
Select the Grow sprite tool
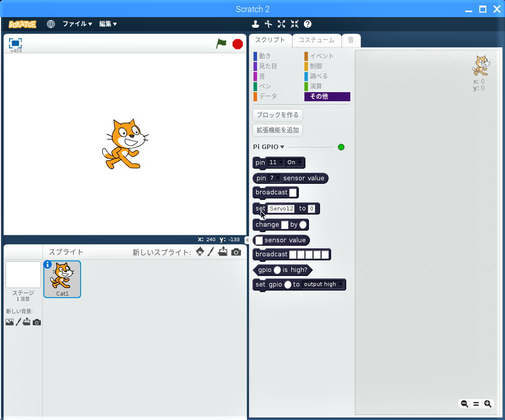282,24
